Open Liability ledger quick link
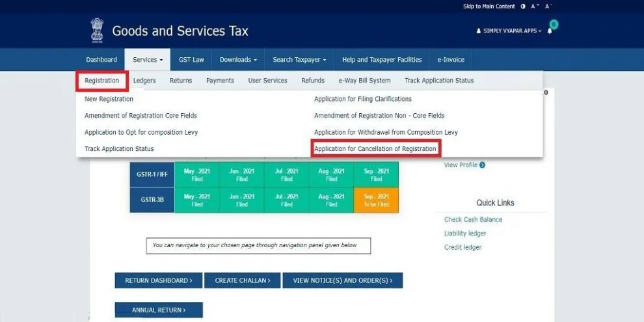The image size is (644, 322). point(465,234)
